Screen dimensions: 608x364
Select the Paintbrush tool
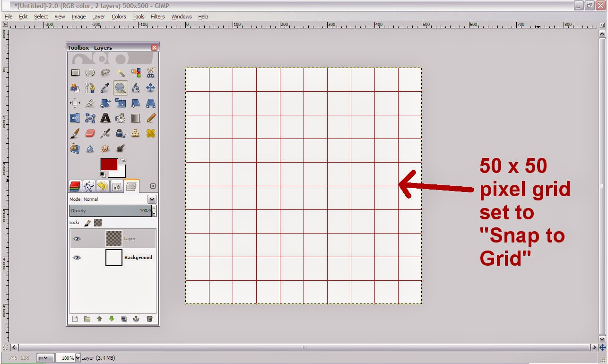click(x=75, y=133)
